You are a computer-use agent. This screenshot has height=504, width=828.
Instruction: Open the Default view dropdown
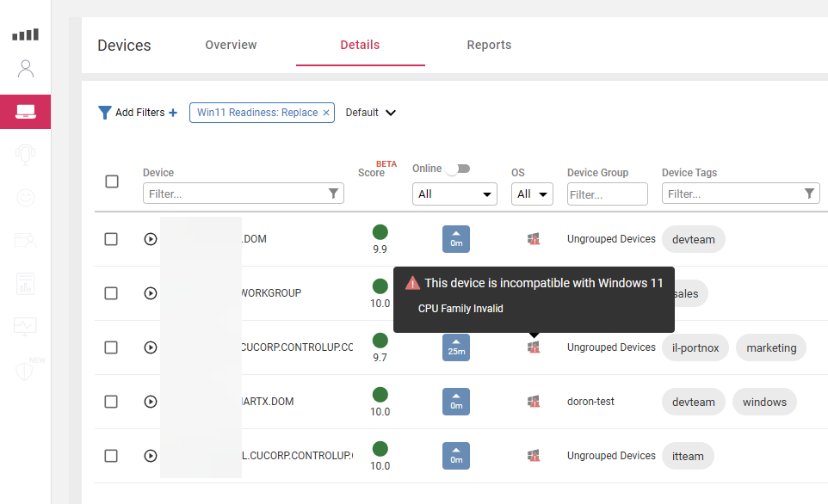[x=370, y=113]
